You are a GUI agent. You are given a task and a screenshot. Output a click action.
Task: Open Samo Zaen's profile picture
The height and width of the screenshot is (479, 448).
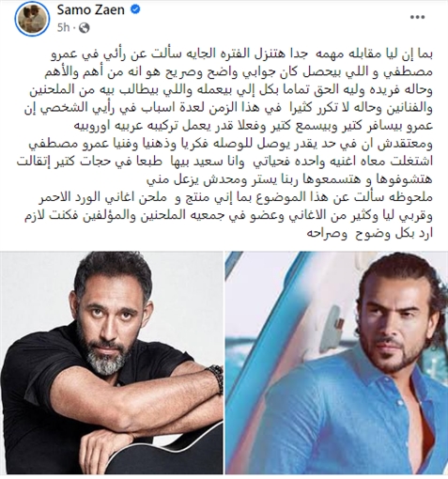click(x=32, y=19)
